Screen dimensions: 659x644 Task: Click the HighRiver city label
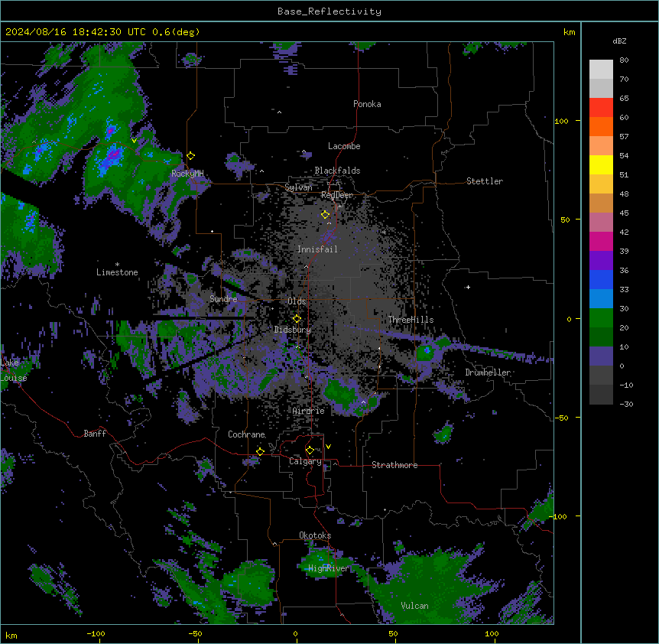[x=329, y=568]
